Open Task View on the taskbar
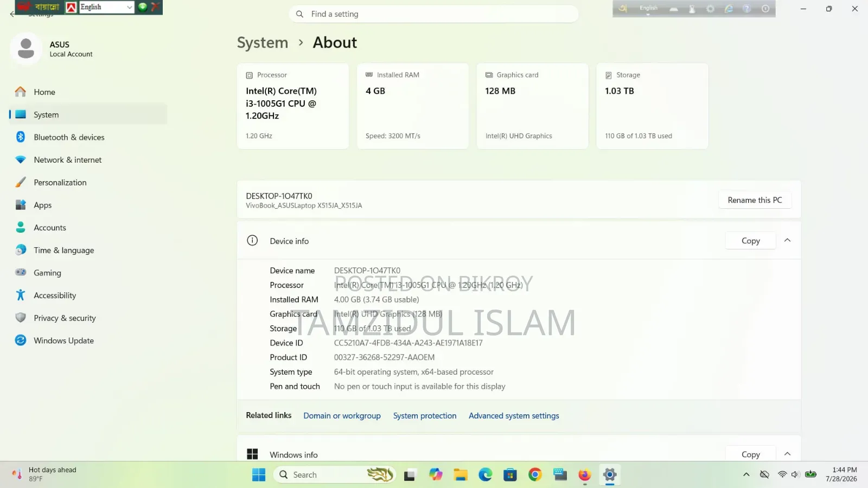The width and height of the screenshot is (868, 488). (410, 475)
